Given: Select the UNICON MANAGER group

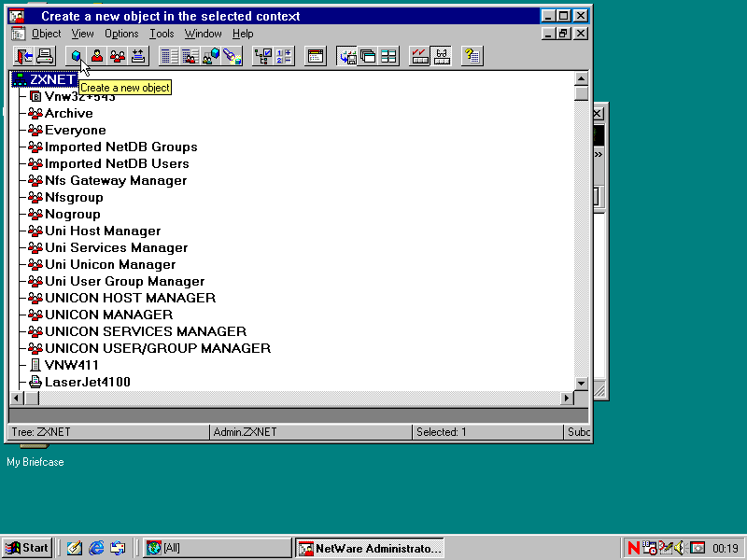Looking at the screenshot, I should [x=100, y=315].
